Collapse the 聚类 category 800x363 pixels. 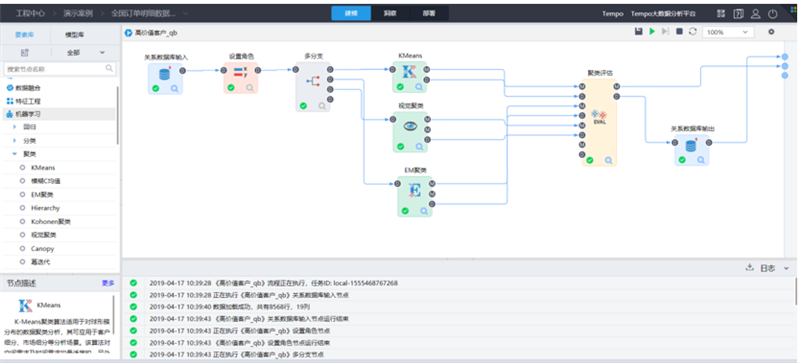[15, 154]
